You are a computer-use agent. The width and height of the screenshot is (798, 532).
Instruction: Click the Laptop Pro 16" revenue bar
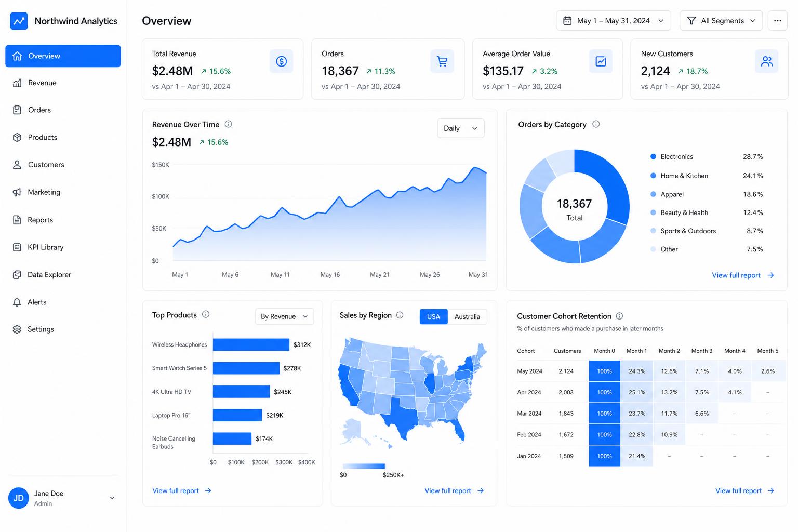click(x=237, y=415)
